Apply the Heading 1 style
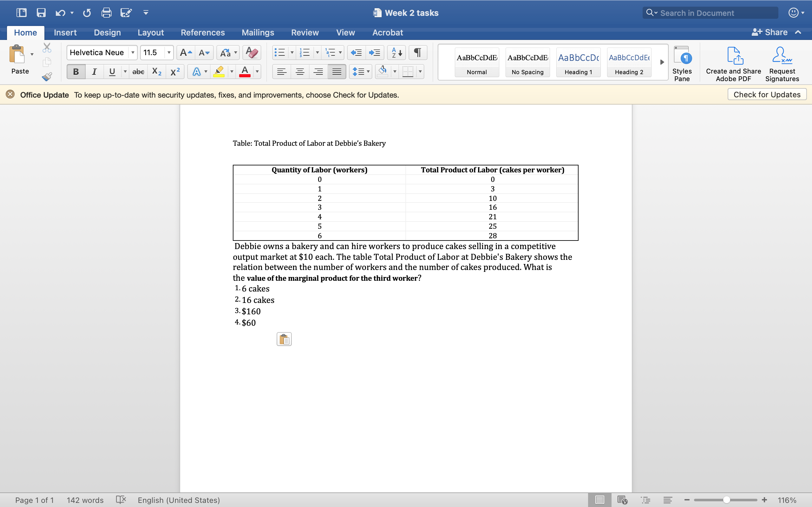The image size is (812, 507). [579, 62]
